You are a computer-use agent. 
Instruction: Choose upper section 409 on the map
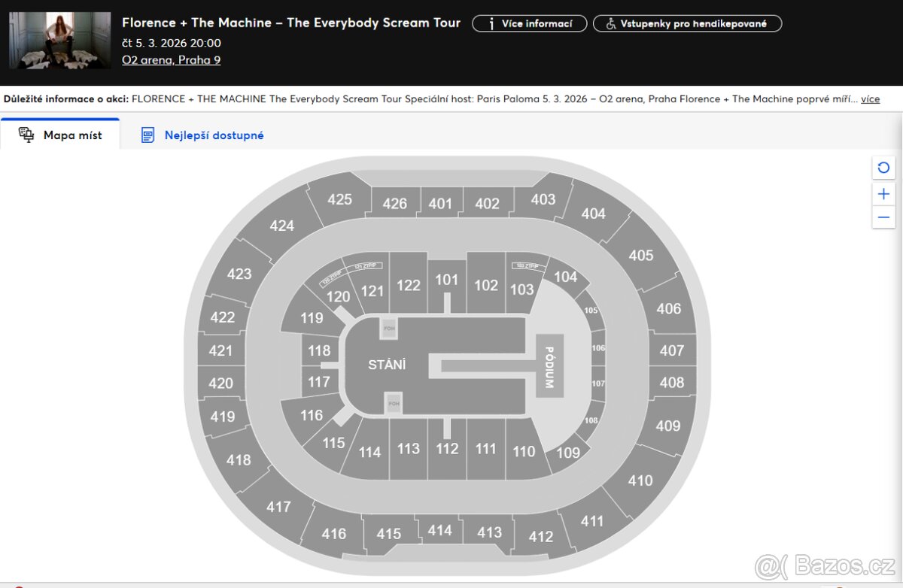point(667,426)
